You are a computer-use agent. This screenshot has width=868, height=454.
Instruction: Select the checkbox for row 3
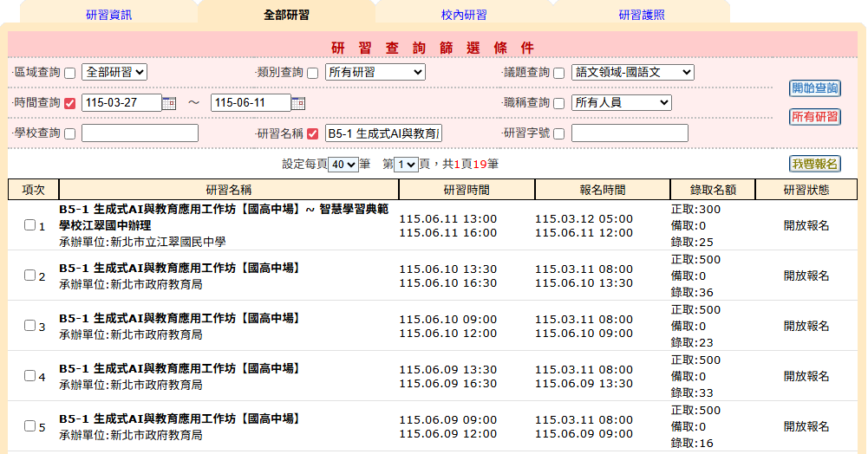29,326
